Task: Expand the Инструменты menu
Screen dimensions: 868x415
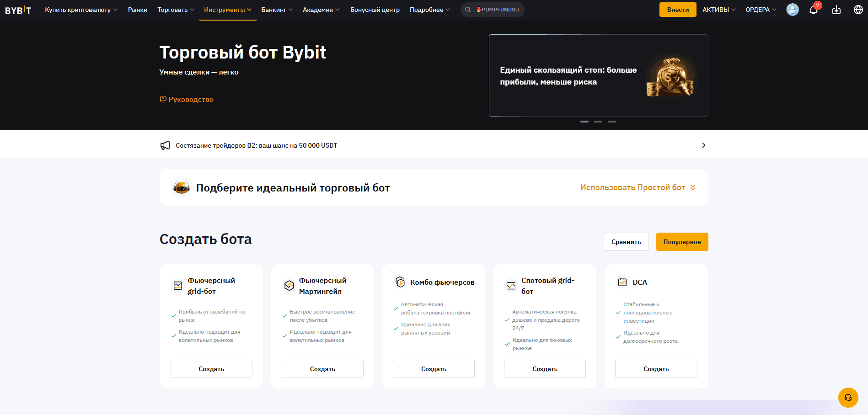Action: [x=228, y=10]
